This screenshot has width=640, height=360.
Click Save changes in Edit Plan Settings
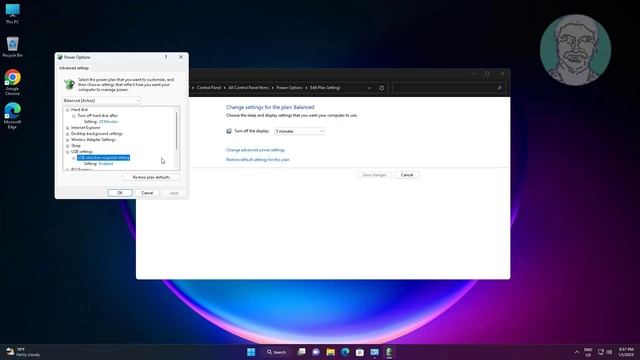tap(374, 175)
